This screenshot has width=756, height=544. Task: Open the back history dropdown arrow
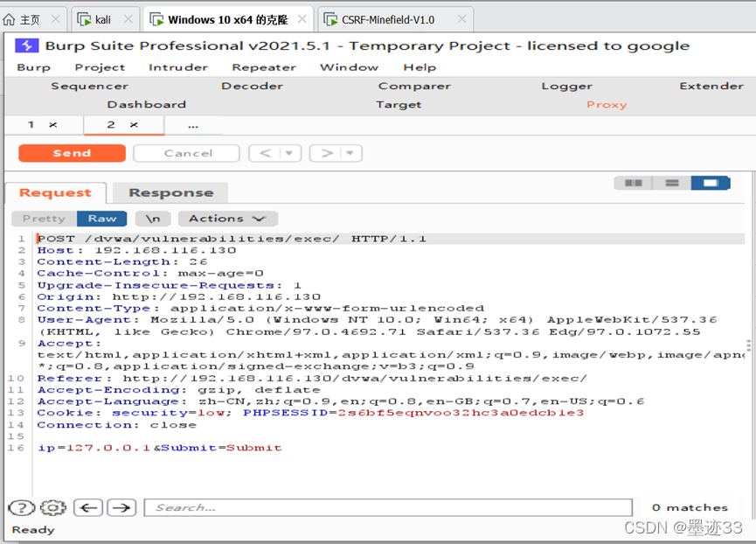pyautogui.click(x=290, y=153)
